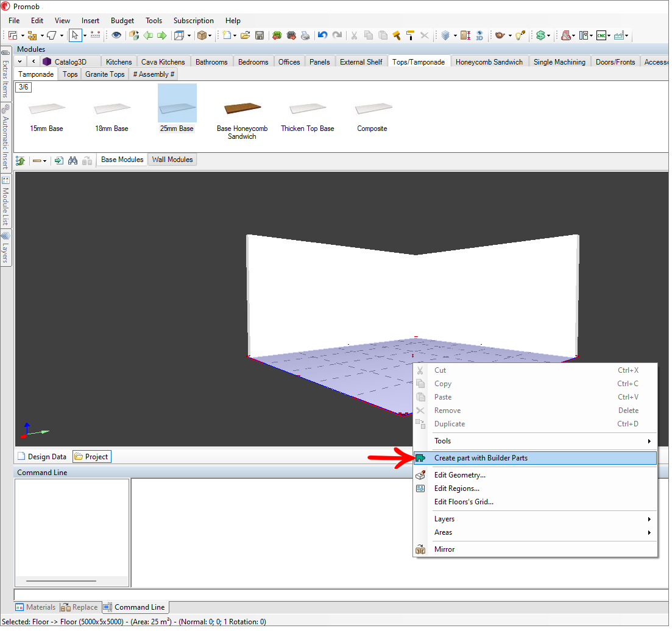The height and width of the screenshot is (631, 672).
Task: Click the command line input field
Action: click(x=341, y=594)
